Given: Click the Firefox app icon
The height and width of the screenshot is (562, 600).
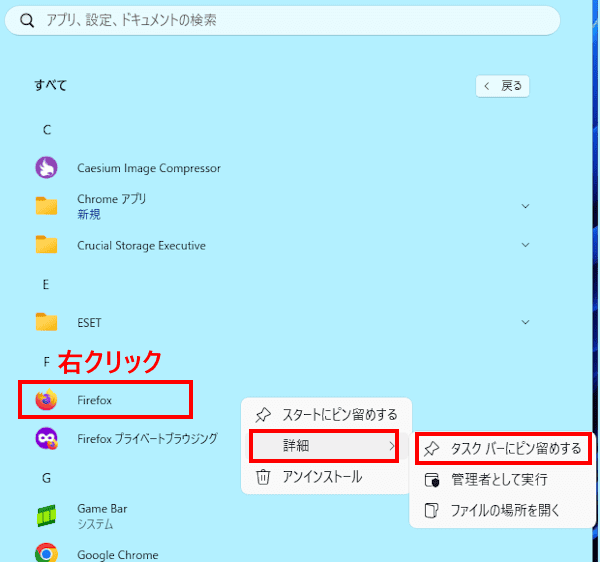Looking at the screenshot, I should tap(46, 400).
